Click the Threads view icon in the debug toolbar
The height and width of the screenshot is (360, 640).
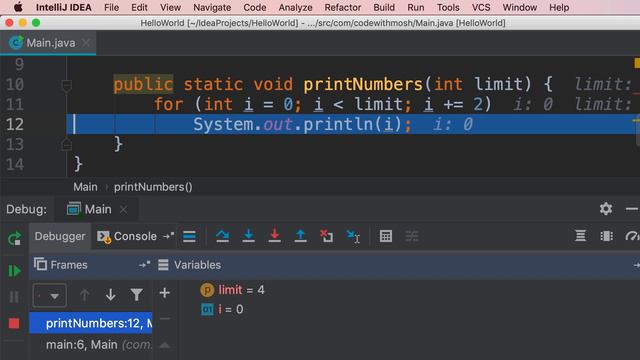[607, 236]
